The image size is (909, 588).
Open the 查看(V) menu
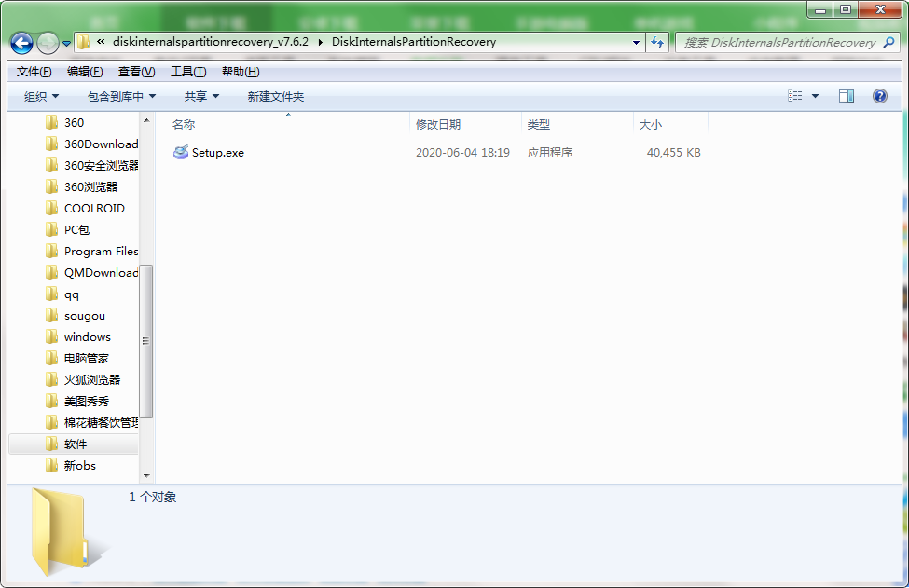(137, 72)
